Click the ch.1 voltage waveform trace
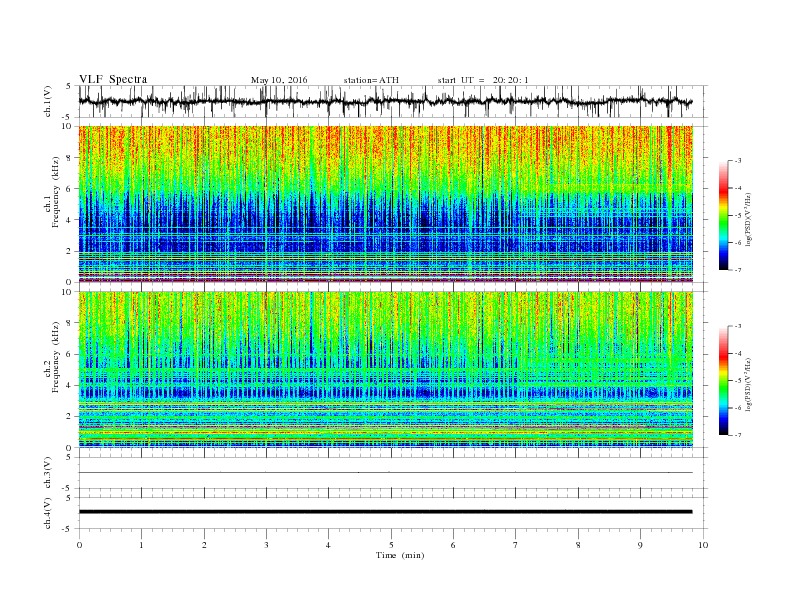 [x=385, y=101]
